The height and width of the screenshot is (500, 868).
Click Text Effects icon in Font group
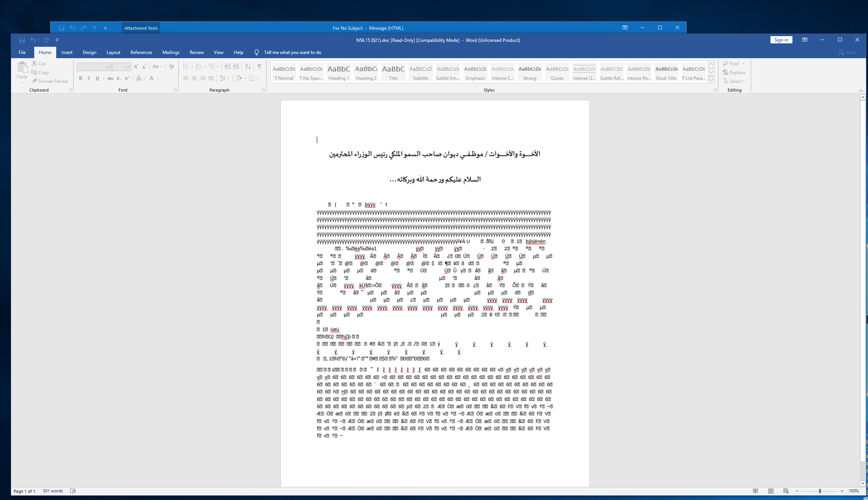[x=139, y=78]
